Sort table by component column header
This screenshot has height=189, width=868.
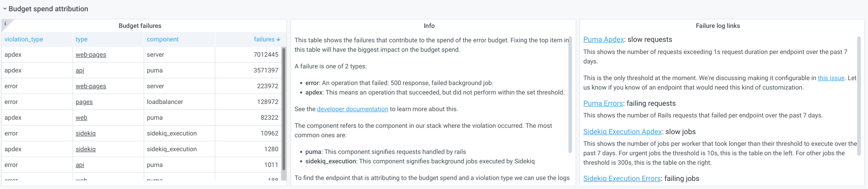(163, 39)
